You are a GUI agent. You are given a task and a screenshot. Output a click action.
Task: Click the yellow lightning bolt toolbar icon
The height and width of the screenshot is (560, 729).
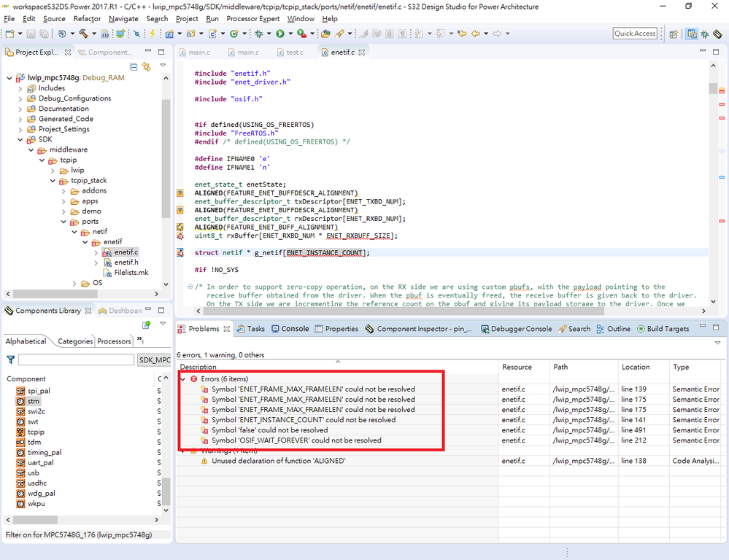pyautogui.click(x=153, y=34)
